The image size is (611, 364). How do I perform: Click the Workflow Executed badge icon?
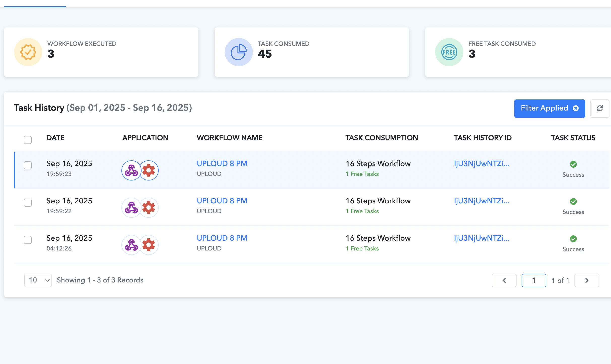[28, 52]
